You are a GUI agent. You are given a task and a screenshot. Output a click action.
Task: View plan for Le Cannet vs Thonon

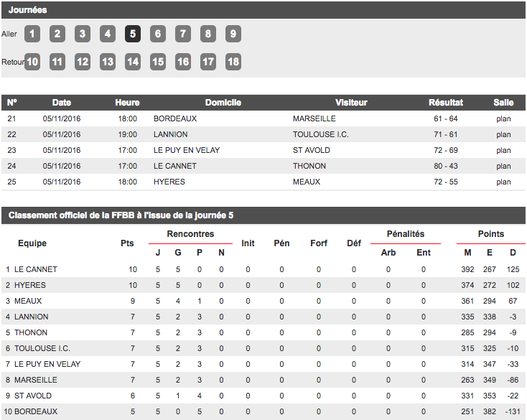pyautogui.click(x=503, y=166)
